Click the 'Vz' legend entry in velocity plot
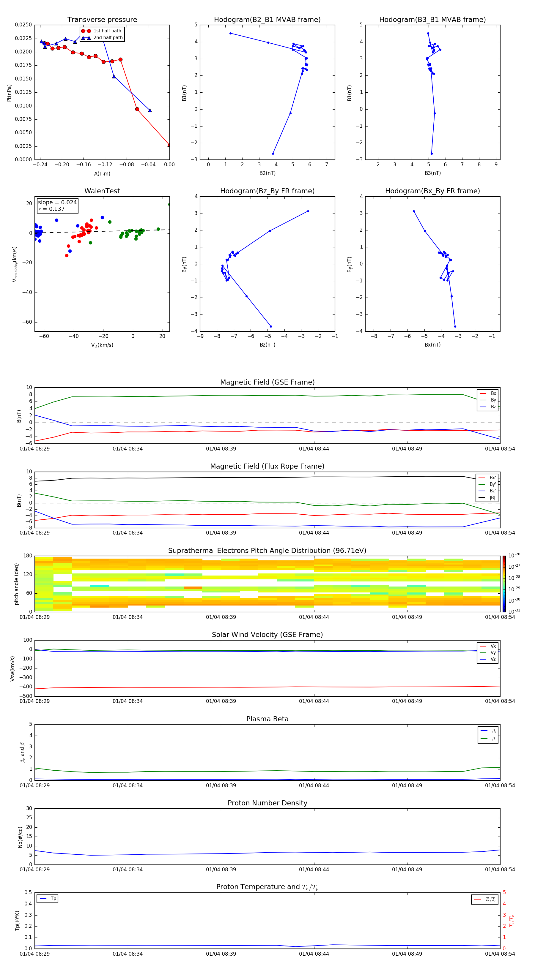The image size is (535, 980). tap(488, 659)
